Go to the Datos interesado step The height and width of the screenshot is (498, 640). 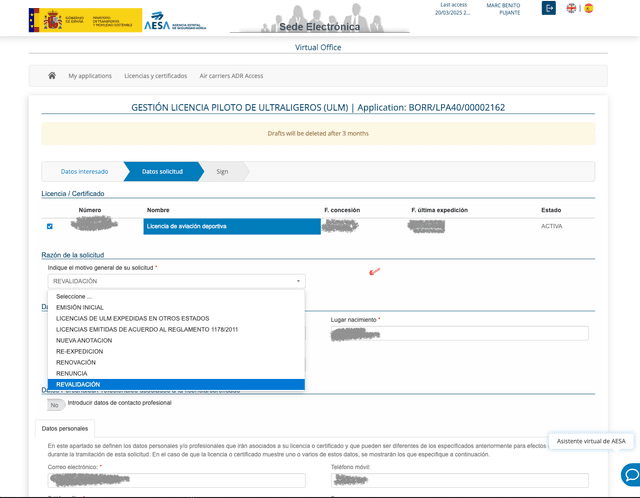click(x=84, y=171)
